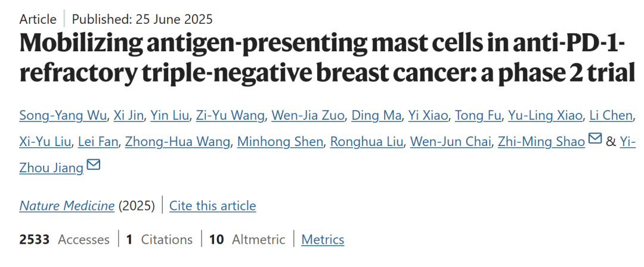Screen dimensions: 644x267
Task: Open the Xi Jin author link
Action: tap(129, 116)
